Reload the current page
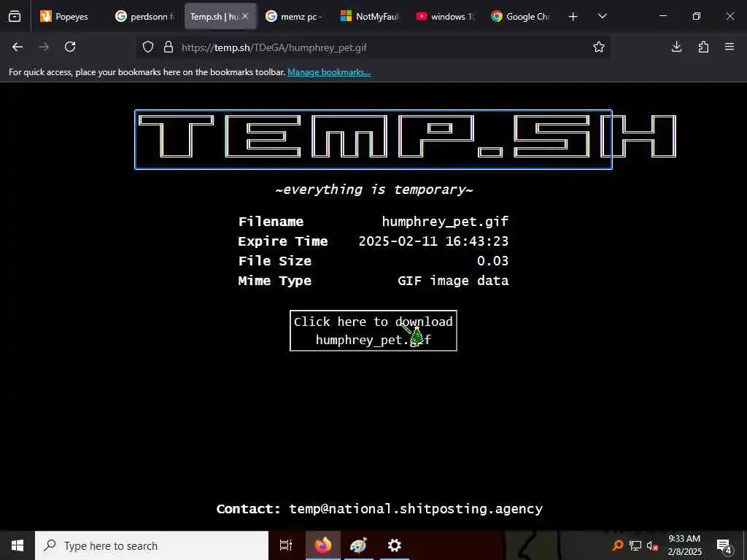 (x=70, y=47)
